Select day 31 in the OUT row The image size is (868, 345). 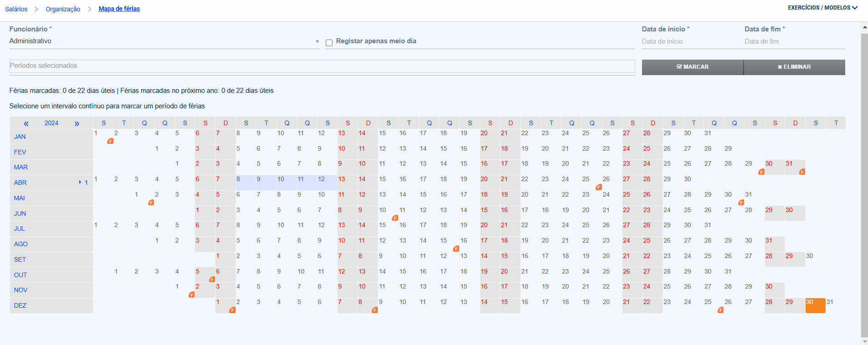[x=734, y=275]
